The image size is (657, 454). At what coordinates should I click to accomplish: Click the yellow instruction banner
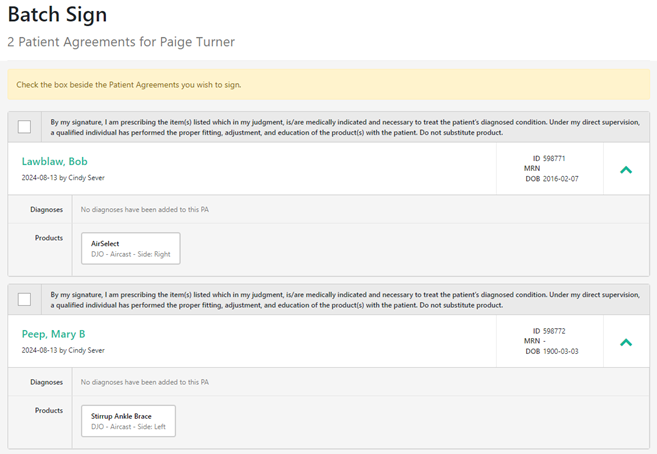tap(328, 84)
